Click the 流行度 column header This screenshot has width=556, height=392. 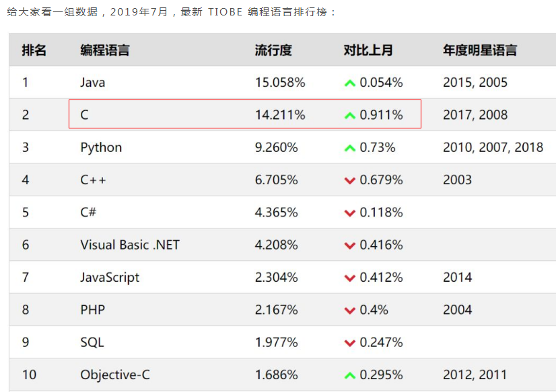click(273, 50)
